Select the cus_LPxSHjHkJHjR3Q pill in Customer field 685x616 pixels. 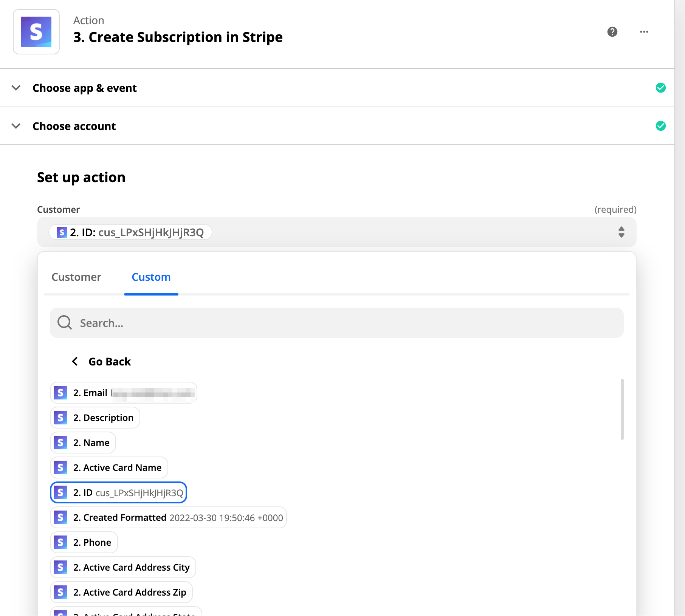pyautogui.click(x=130, y=232)
